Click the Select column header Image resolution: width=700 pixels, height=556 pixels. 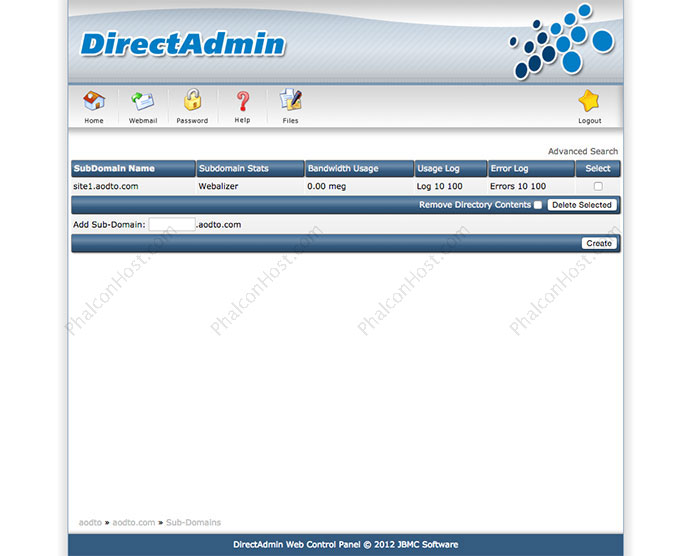(x=597, y=168)
